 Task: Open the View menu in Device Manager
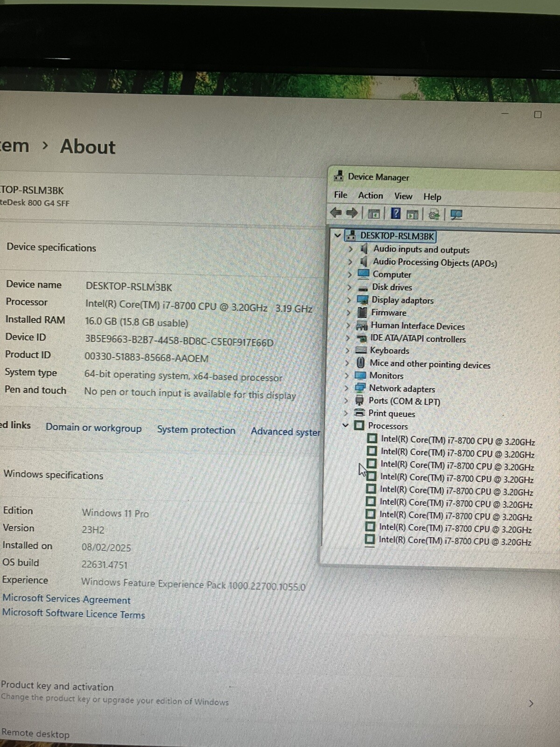(x=403, y=196)
